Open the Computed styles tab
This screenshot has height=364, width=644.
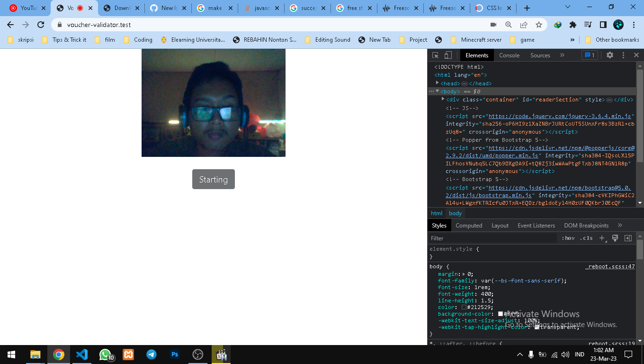pos(469,225)
